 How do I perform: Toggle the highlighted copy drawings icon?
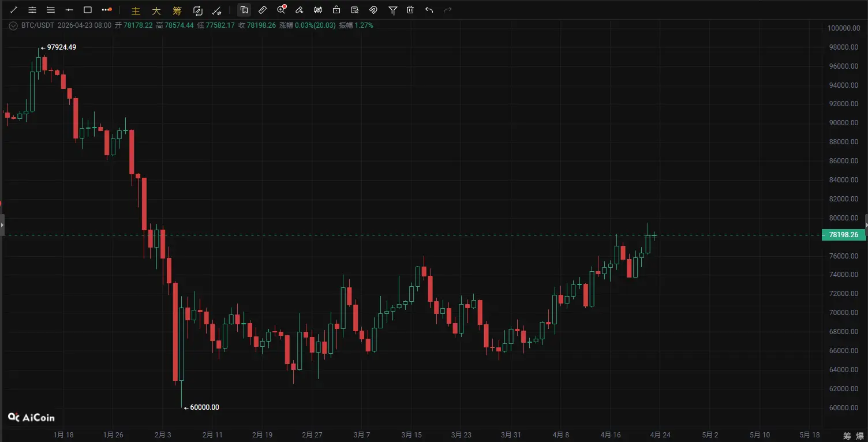[x=244, y=10]
